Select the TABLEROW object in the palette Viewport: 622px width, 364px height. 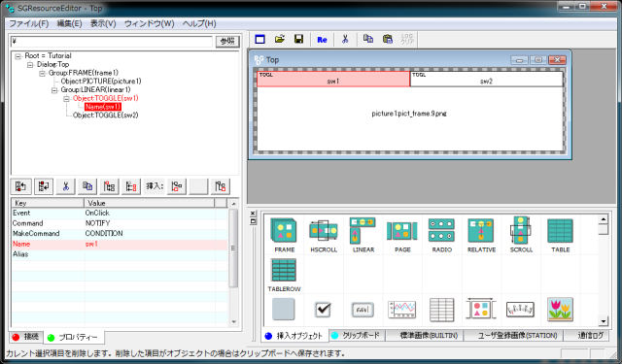pos(284,275)
